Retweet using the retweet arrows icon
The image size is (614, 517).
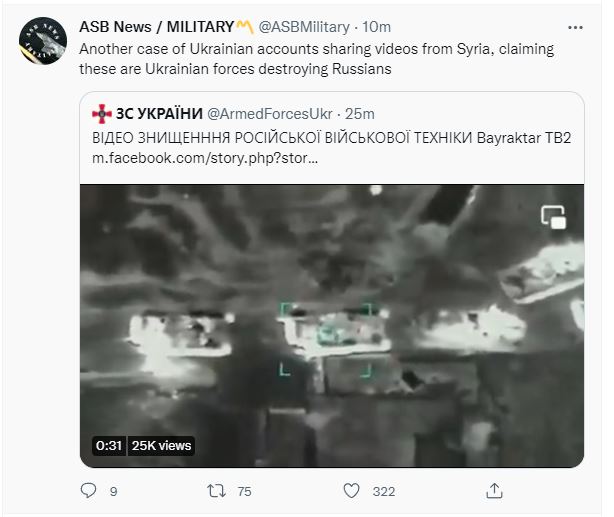pyautogui.click(x=212, y=490)
